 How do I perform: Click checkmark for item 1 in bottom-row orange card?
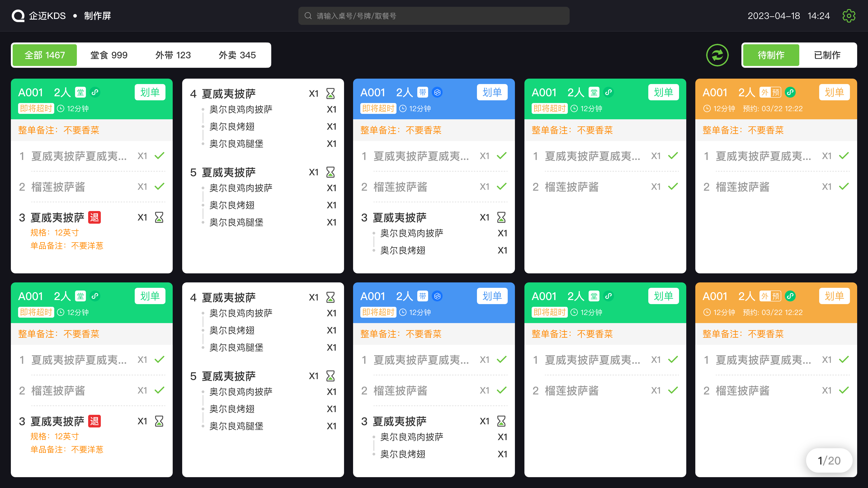tap(844, 359)
